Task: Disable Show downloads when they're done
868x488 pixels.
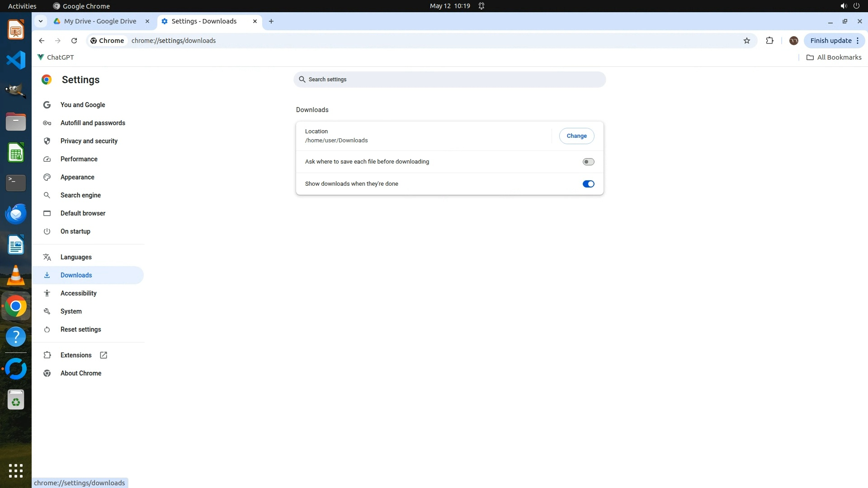Action: click(x=588, y=184)
